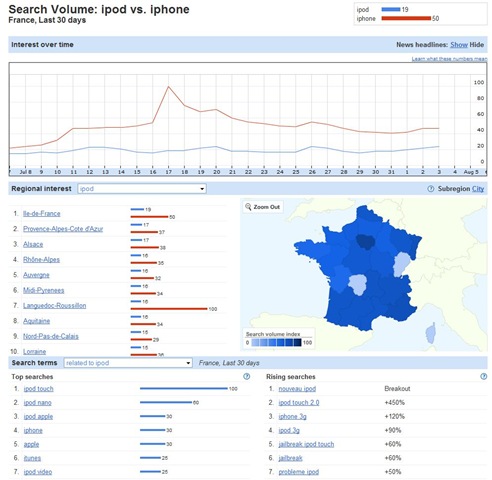This screenshot has width=492, height=480.
Task: Open the 'related to ipod' dropdown
Action: pyautogui.click(x=128, y=363)
